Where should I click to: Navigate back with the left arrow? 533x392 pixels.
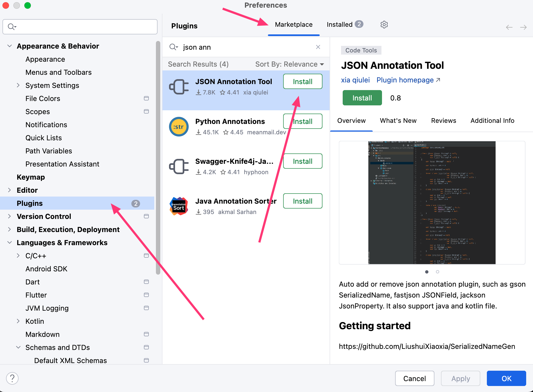tap(509, 27)
